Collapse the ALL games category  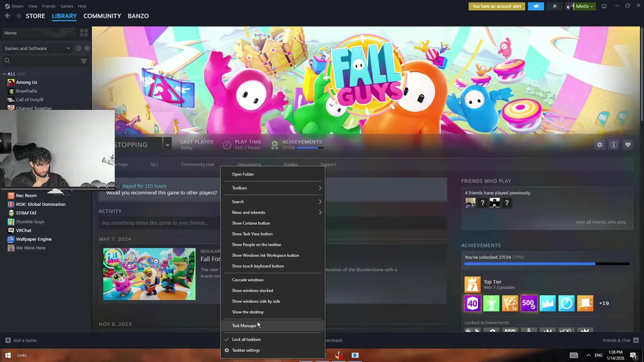[4, 74]
